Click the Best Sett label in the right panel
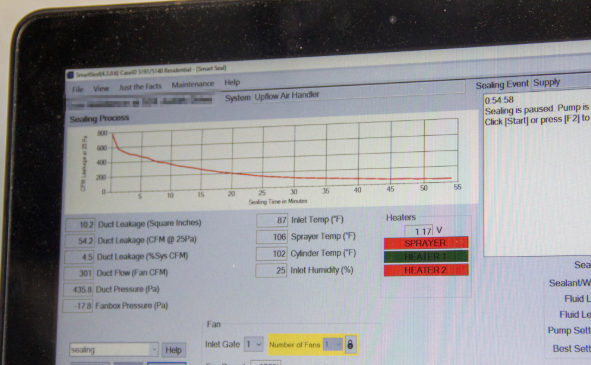 [x=572, y=348]
